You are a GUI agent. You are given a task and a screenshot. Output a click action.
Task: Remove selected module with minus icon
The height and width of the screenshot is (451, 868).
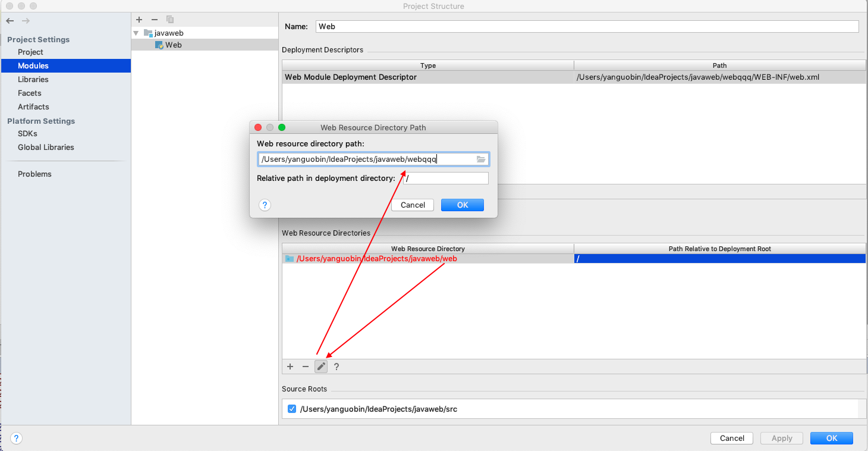point(155,20)
